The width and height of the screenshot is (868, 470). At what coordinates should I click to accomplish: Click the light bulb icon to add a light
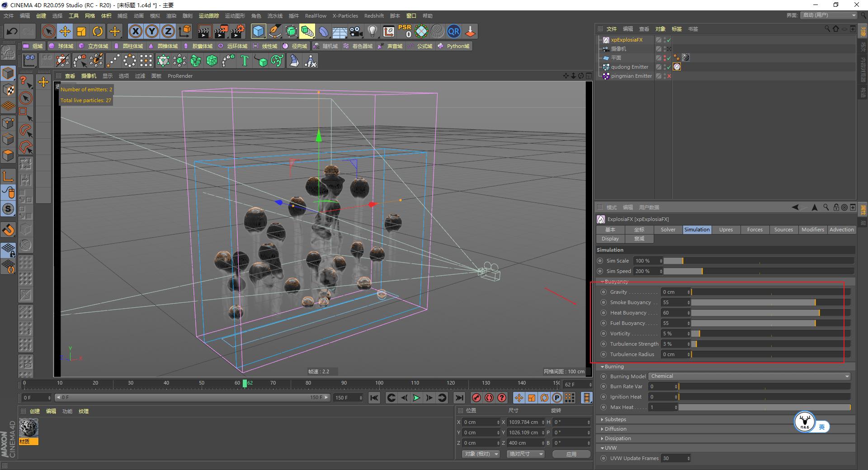tap(372, 31)
